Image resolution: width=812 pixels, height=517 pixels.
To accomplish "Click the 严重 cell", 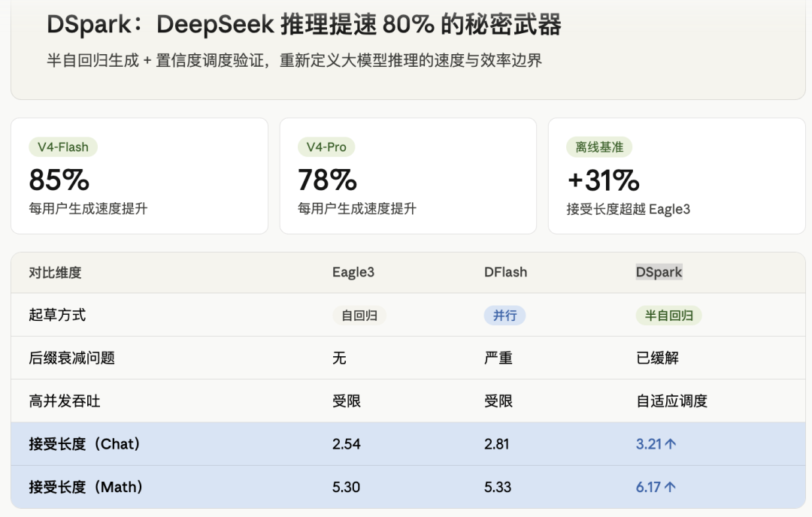I will click(498, 358).
